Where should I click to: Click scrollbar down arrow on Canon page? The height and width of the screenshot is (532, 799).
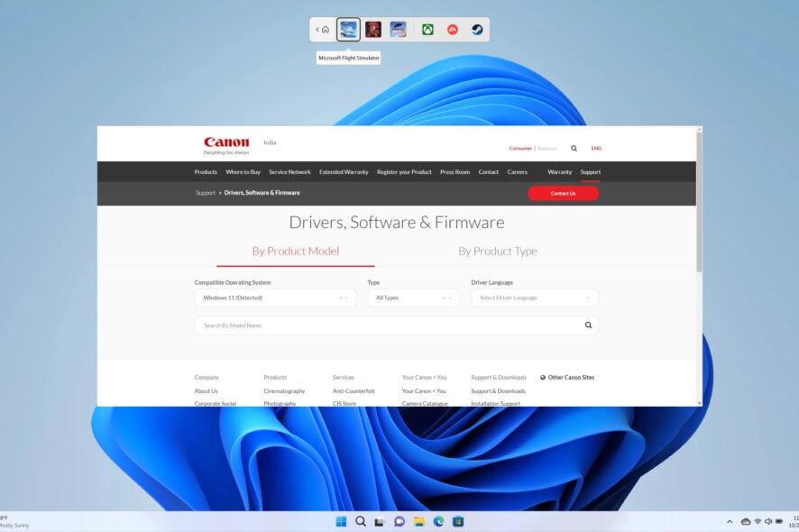(699, 403)
